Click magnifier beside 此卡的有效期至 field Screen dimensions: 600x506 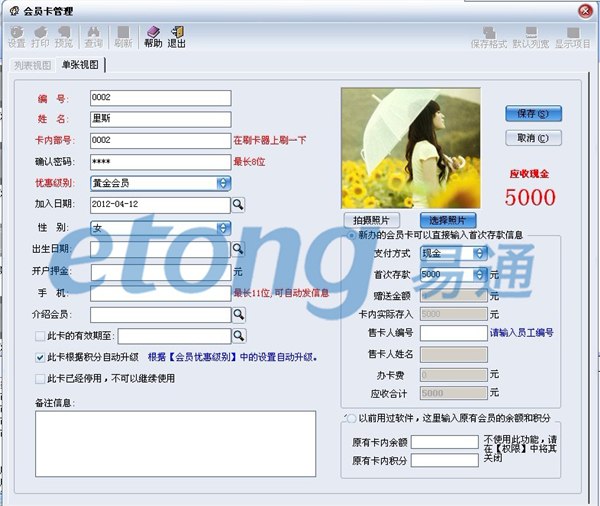point(239,336)
